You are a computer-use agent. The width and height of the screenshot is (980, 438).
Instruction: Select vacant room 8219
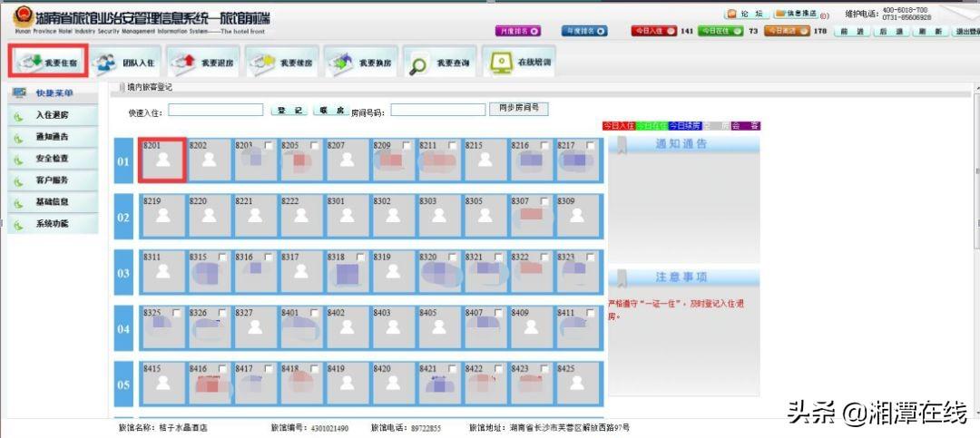(x=163, y=216)
